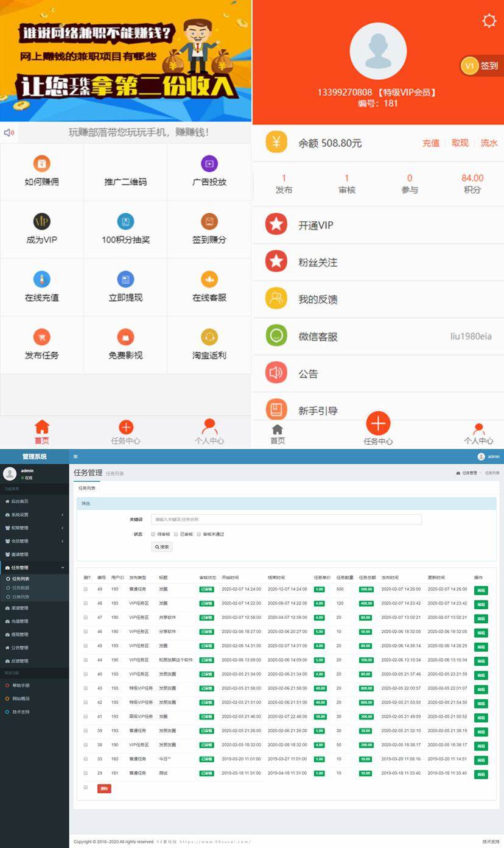Click the hamburger menu icon in admin header
Image resolution: width=504 pixels, height=848 pixels.
(75, 456)
